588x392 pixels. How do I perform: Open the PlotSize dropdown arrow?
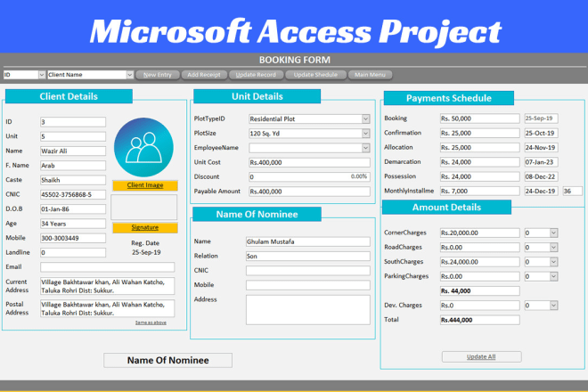pos(365,134)
